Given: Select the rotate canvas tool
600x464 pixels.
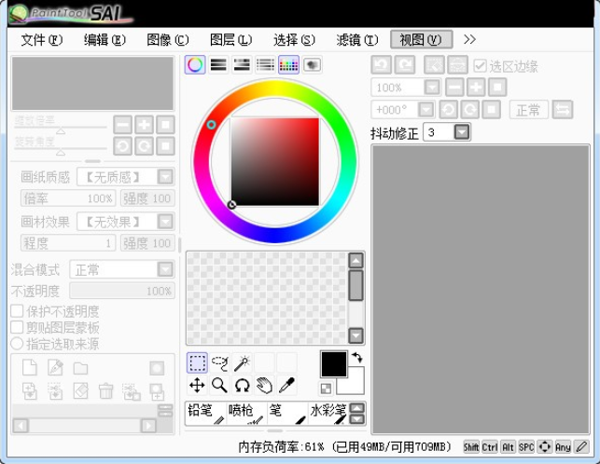Looking at the screenshot, I should coord(241,385).
